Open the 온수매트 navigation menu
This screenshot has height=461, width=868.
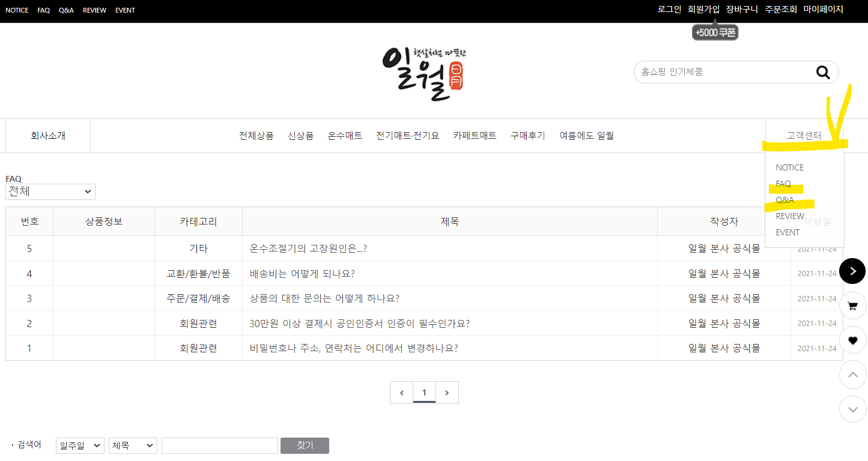345,136
